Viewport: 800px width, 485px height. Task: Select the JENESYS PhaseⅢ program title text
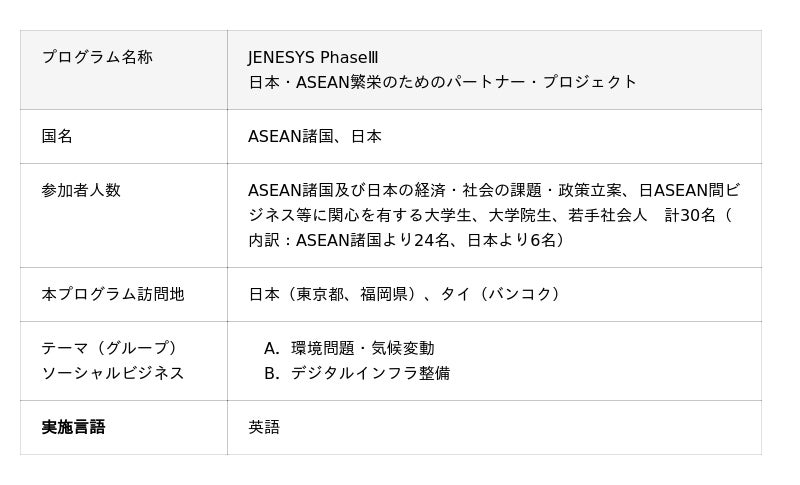(x=313, y=57)
